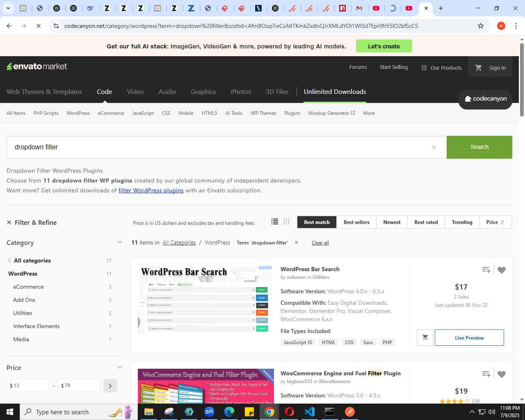Image resolution: width=525 pixels, height=420 pixels.
Task: Sort by Newest
Action: [392, 222]
